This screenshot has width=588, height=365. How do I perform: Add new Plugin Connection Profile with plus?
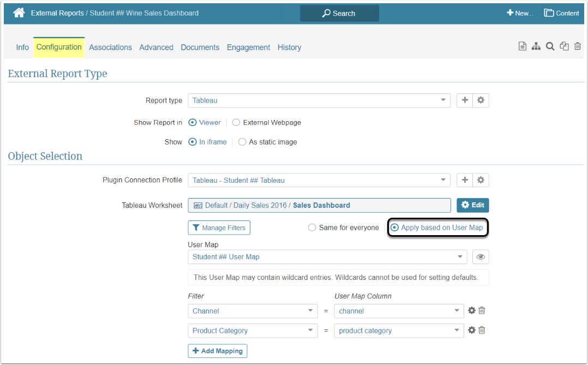tap(465, 180)
